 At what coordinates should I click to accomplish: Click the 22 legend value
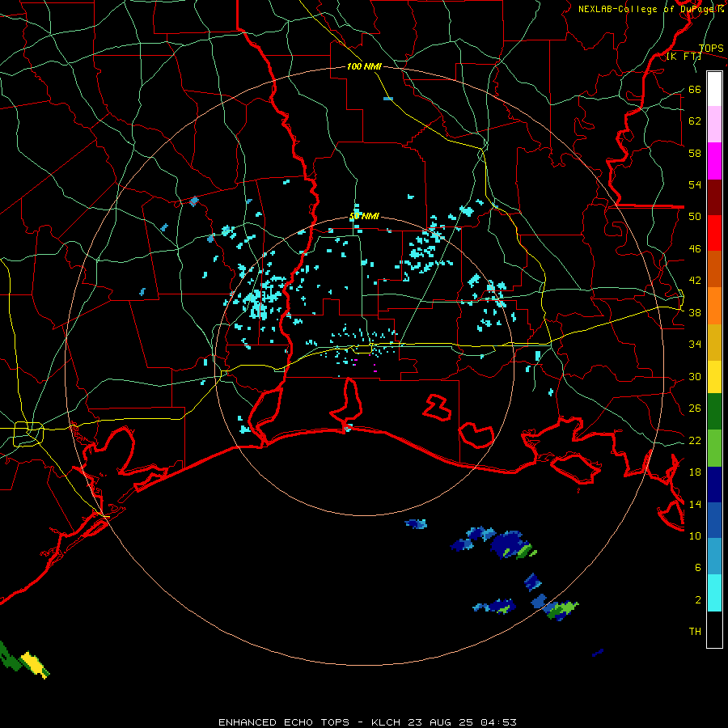695,440
